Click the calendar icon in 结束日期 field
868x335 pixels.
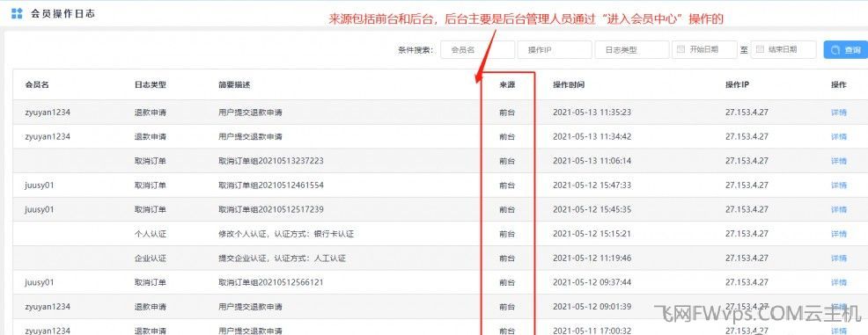[760, 49]
